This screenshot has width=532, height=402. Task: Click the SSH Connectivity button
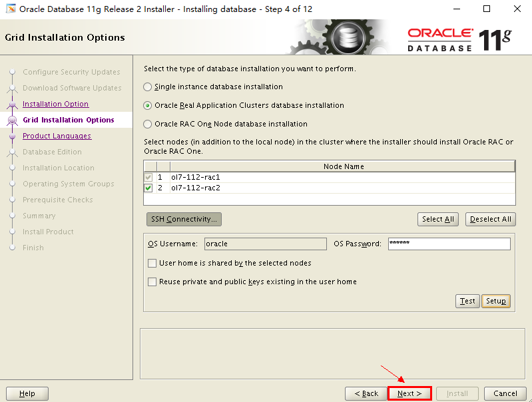click(184, 219)
